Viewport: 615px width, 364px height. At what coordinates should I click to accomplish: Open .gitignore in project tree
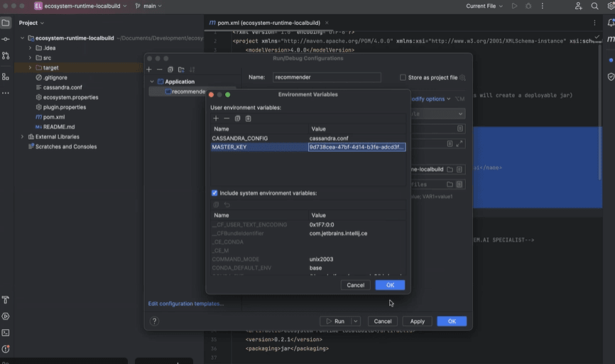pyautogui.click(x=55, y=77)
